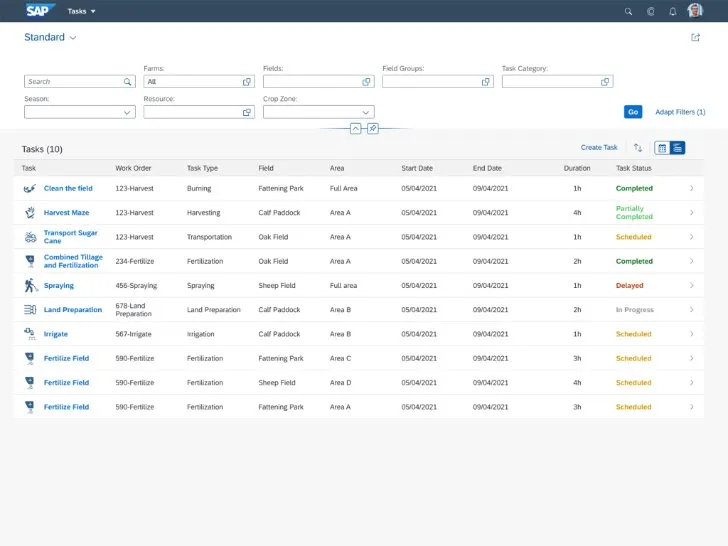Click the Create Task button
This screenshot has width=728, height=546.
[x=599, y=148]
